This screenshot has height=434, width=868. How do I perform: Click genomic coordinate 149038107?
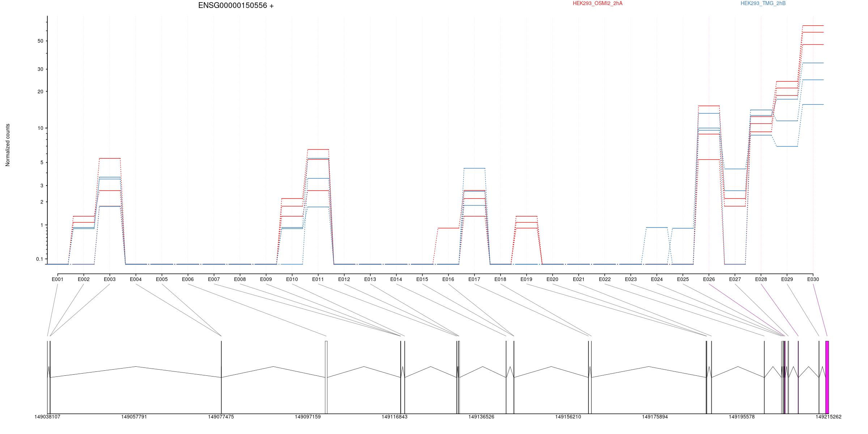pyautogui.click(x=47, y=417)
